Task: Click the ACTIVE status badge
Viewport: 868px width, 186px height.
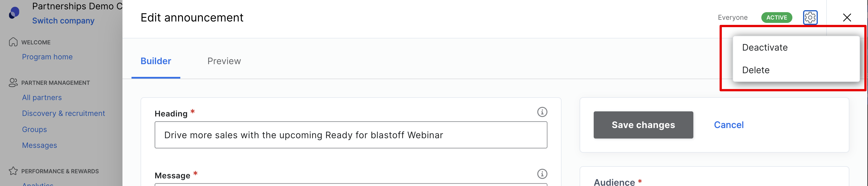Action: [776, 18]
